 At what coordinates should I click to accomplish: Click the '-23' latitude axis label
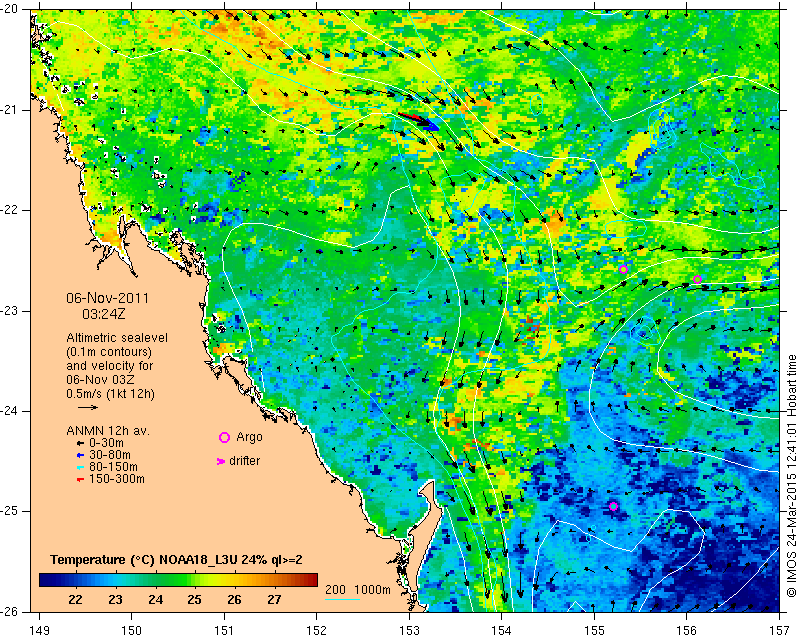pyautogui.click(x=10, y=311)
